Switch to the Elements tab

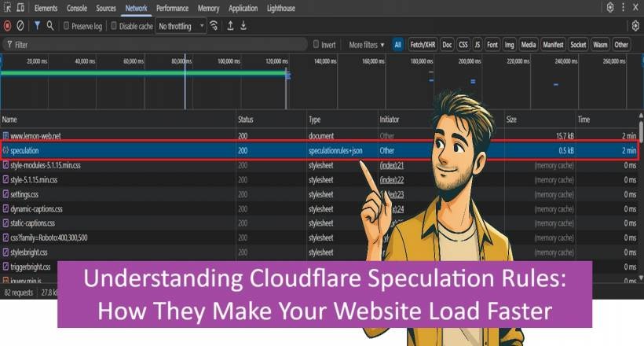46,8
